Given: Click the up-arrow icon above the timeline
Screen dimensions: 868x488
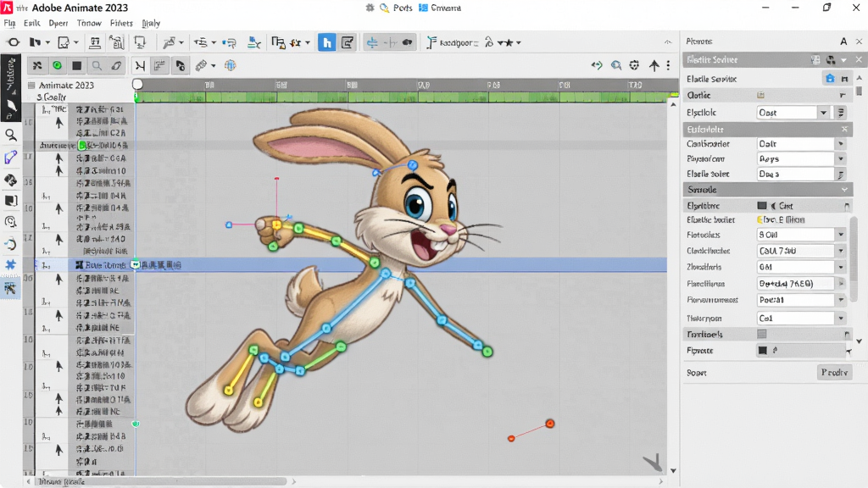Looking at the screenshot, I should click(654, 65).
